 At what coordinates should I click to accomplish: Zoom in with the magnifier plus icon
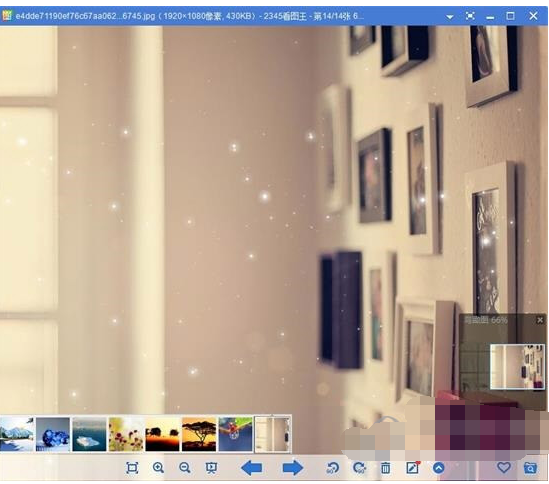pyautogui.click(x=158, y=468)
